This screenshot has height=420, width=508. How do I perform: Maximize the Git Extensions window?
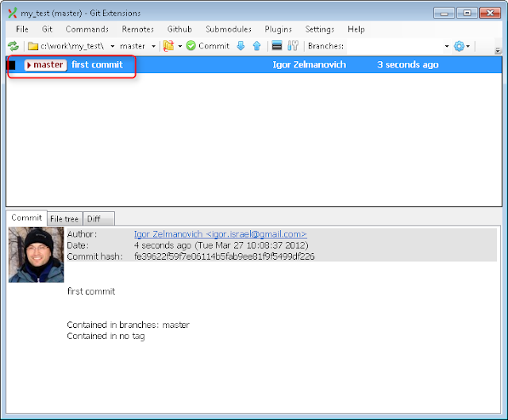pyautogui.click(x=467, y=13)
